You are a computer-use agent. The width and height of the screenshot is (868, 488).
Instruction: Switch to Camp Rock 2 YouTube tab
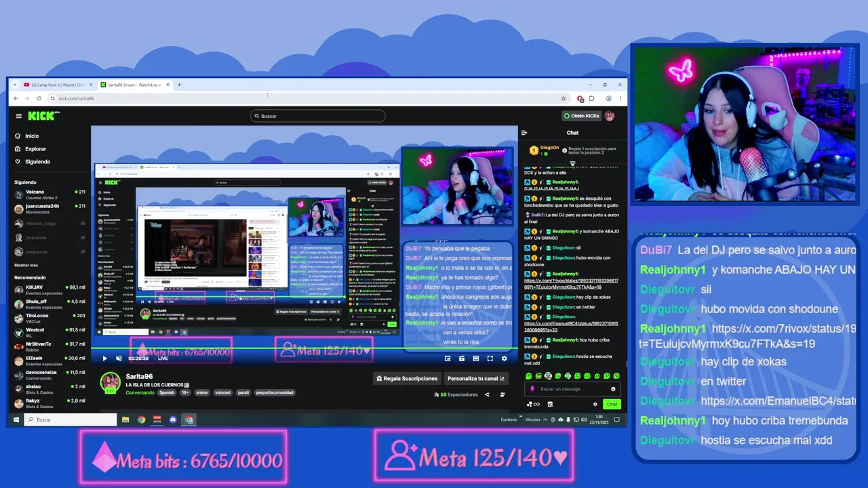coord(57,85)
